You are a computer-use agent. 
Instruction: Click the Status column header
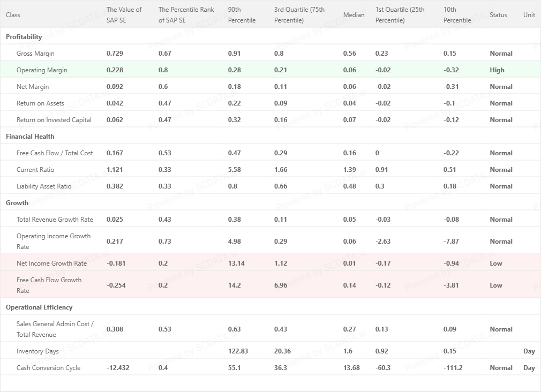[x=498, y=15]
